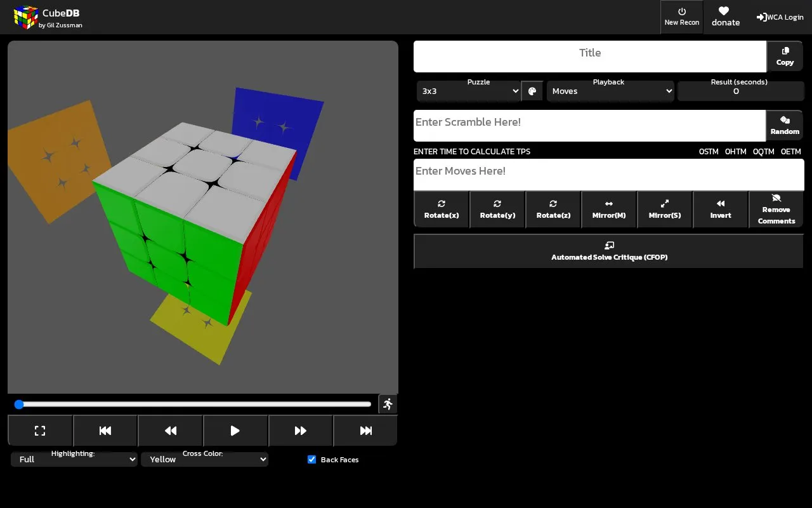The width and height of the screenshot is (812, 508).
Task: Click the Result (seconds) field
Action: 740,91
